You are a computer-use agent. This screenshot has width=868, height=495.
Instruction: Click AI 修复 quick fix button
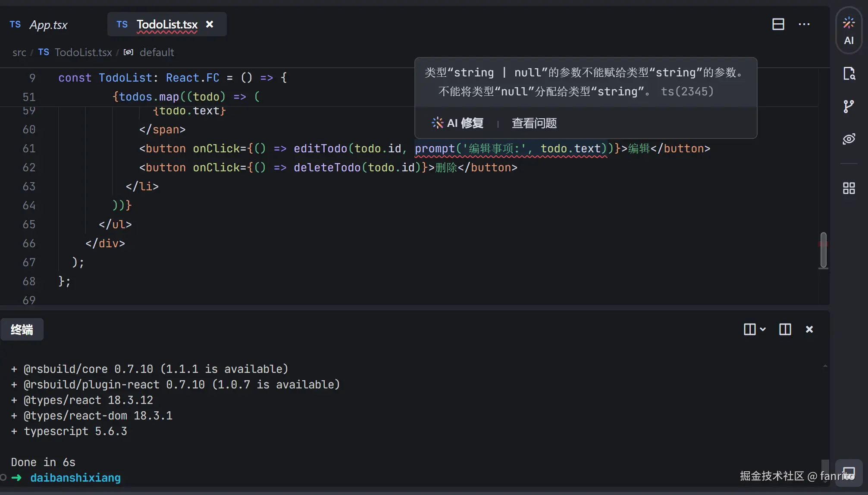[x=458, y=123]
